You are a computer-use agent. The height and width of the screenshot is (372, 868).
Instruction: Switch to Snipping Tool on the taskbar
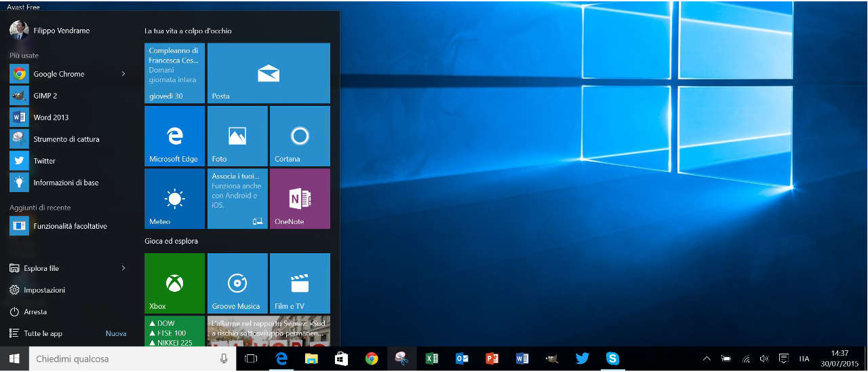(401, 358)
